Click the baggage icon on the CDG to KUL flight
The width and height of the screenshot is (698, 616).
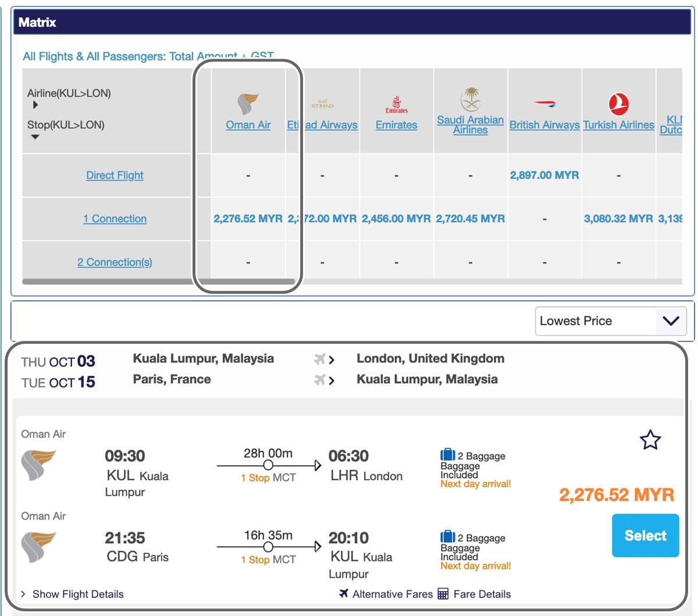click(448, 537)
